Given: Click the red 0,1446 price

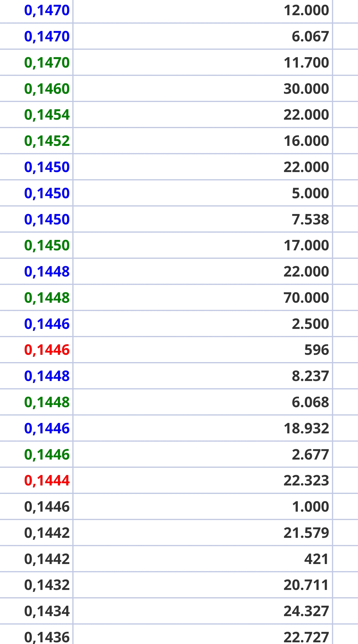Looking at the screenshot, I should tap(47, 350).
